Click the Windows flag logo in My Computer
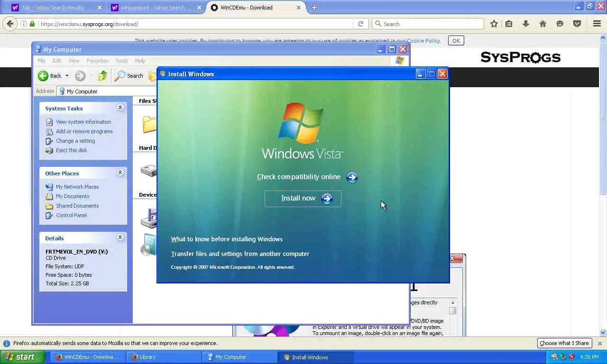This screenshot has height=364, width=607. (400, 61)
